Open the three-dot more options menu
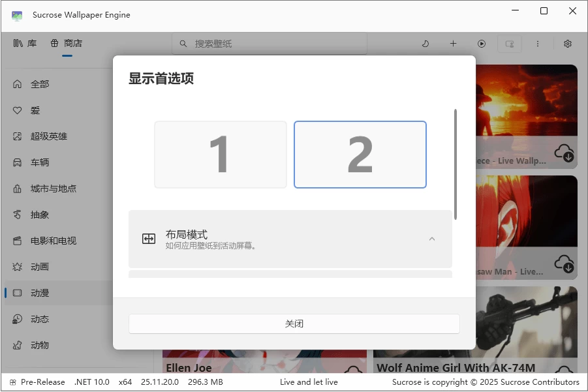Viewport: 588px width, 392px height. click(x=538, y=44)
